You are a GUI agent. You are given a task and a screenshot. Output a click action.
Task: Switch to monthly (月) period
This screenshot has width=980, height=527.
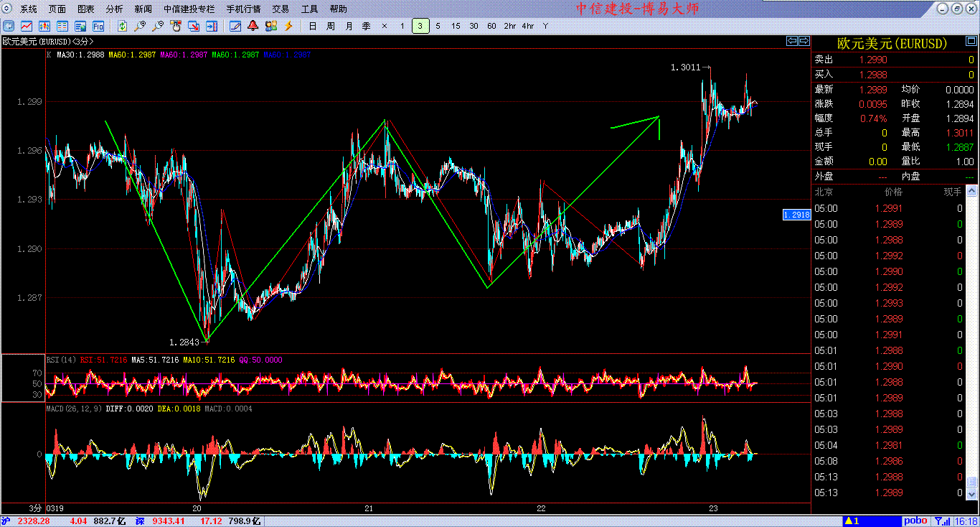pos(349,26)
